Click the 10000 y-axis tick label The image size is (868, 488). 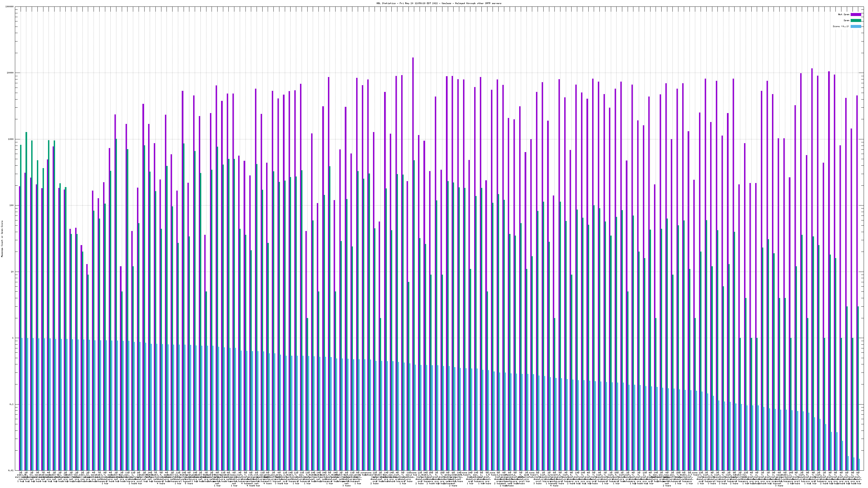[11, 73]
